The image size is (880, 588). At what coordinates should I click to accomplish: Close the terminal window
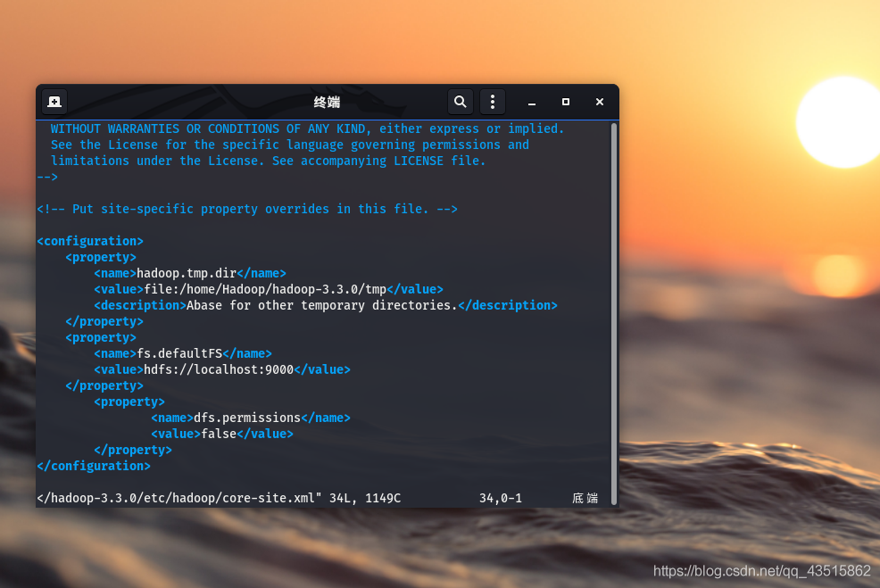[600, 102]
